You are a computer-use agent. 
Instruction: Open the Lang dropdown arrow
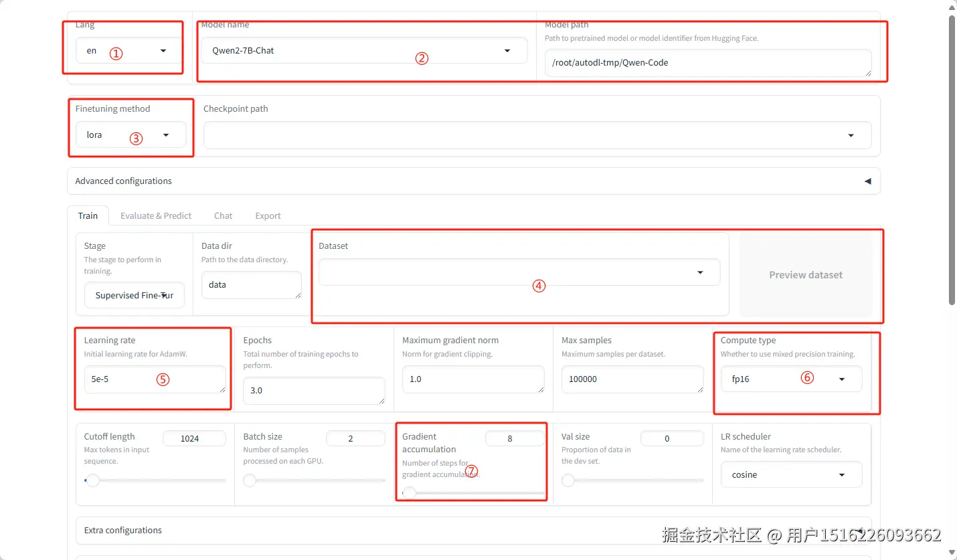(x=163, y=51)
